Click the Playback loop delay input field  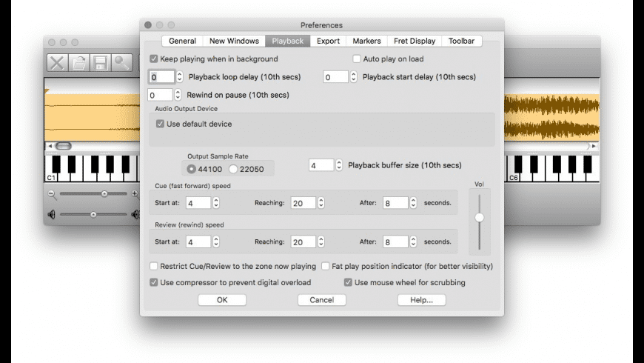(x=162, y=77)
